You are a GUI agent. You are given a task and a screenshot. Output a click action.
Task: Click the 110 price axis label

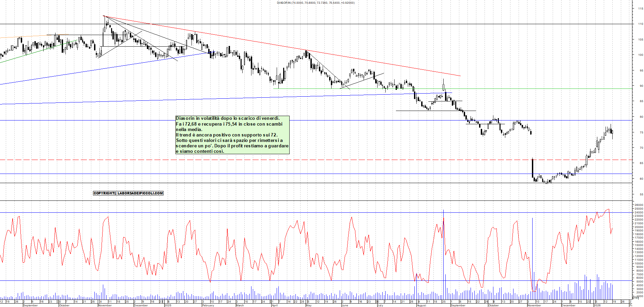pos(641,24)
